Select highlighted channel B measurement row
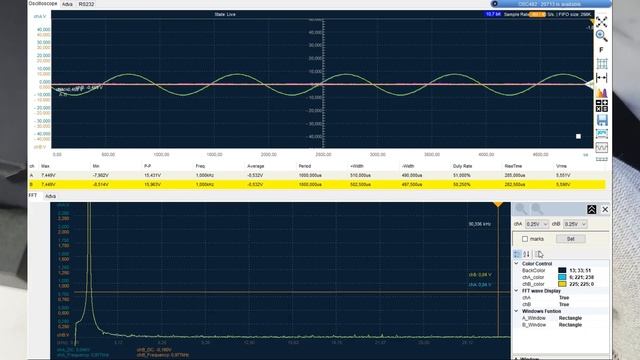The image size is (640, 360). coord(316,184)
